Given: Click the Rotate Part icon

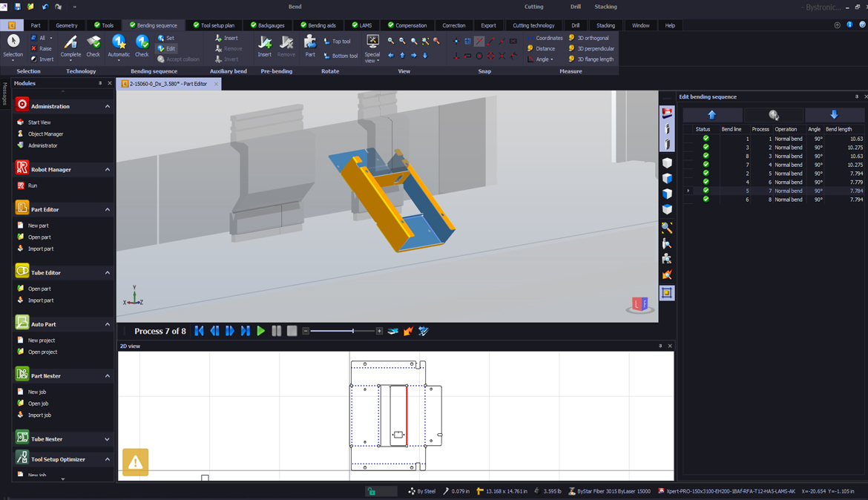Looking at the screenshot, I should (310, 45).
